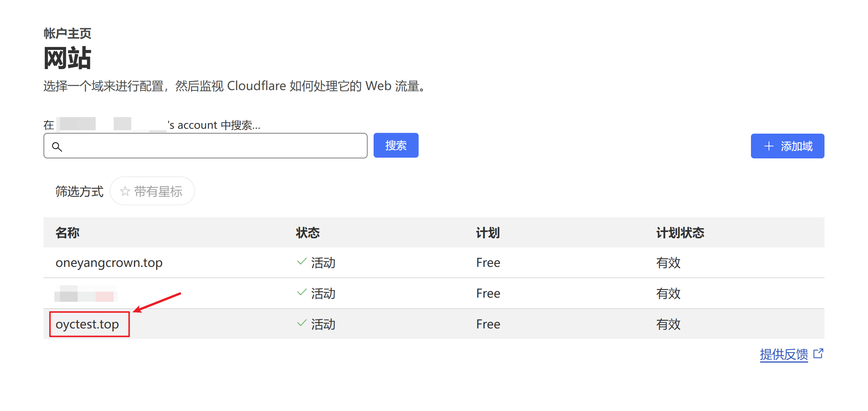Open the oneyangcrown.top domain

coord(109,263)
